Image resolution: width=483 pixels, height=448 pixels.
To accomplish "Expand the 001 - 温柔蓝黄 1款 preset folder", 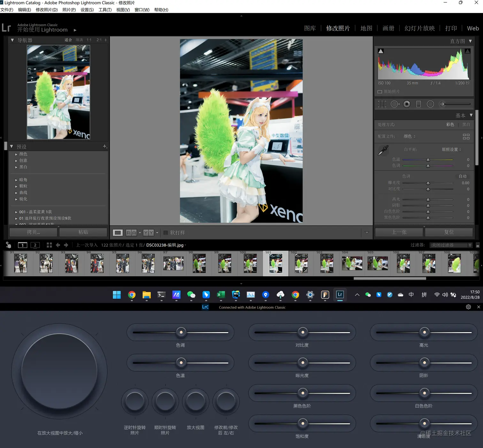I will (x=16, y=212).
